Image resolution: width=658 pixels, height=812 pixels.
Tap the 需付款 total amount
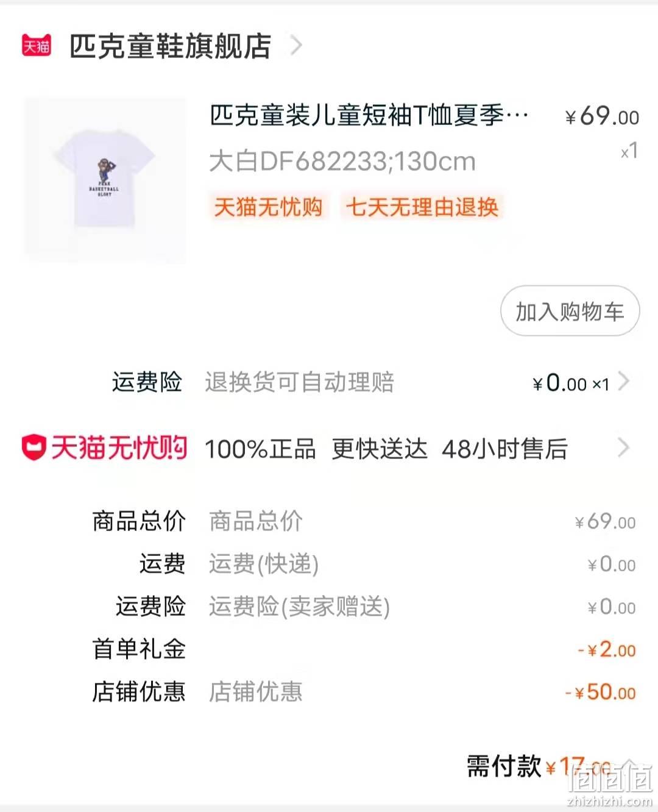(x=539, y=767)
